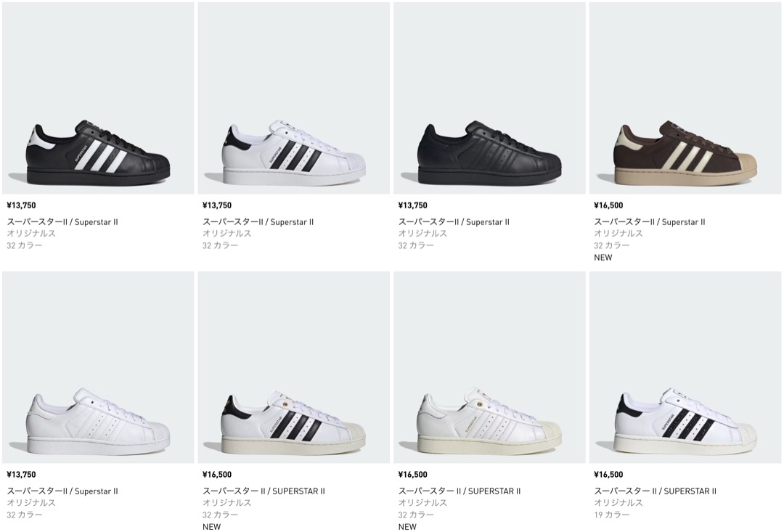The width and height of the screenshot is (784, 532).
Task: Open the SUPERSTAR II title with 19 カラー
Action: pos(655,491)
